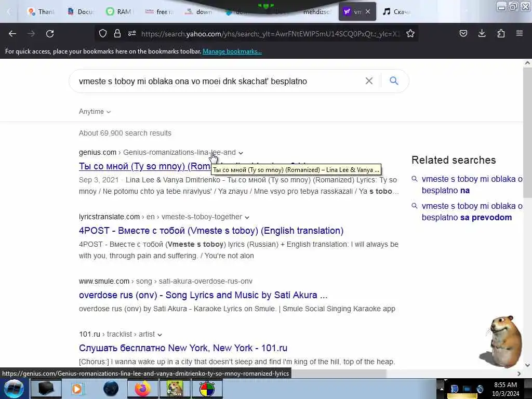The image size is (532, 399).
Task: Select related search ending sa prevodom
Action: (472, 212)
